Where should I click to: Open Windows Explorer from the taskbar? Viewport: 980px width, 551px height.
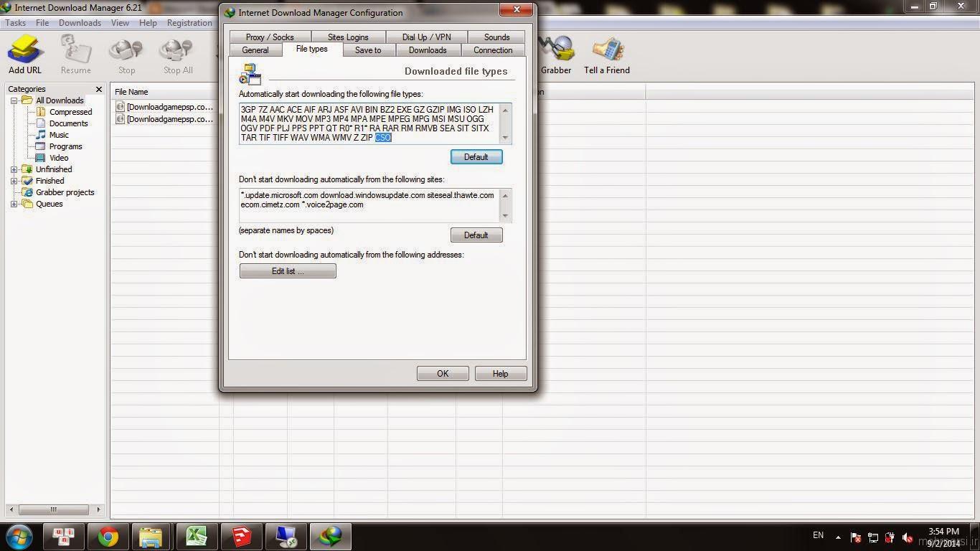click(x=151, y=537)
